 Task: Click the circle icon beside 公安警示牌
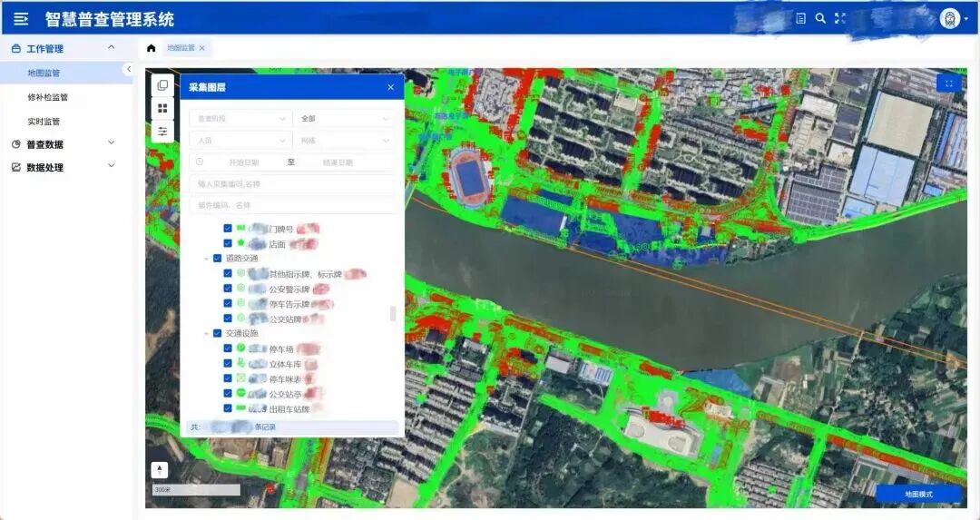[240, 288]
